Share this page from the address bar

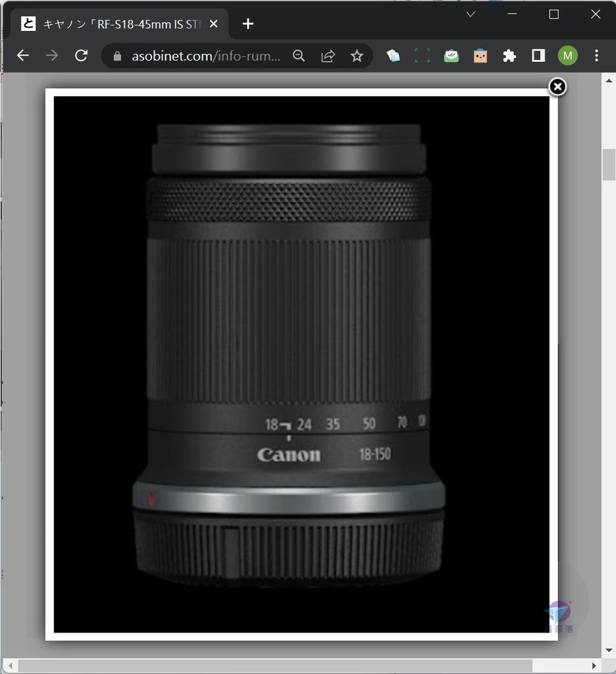328,56
